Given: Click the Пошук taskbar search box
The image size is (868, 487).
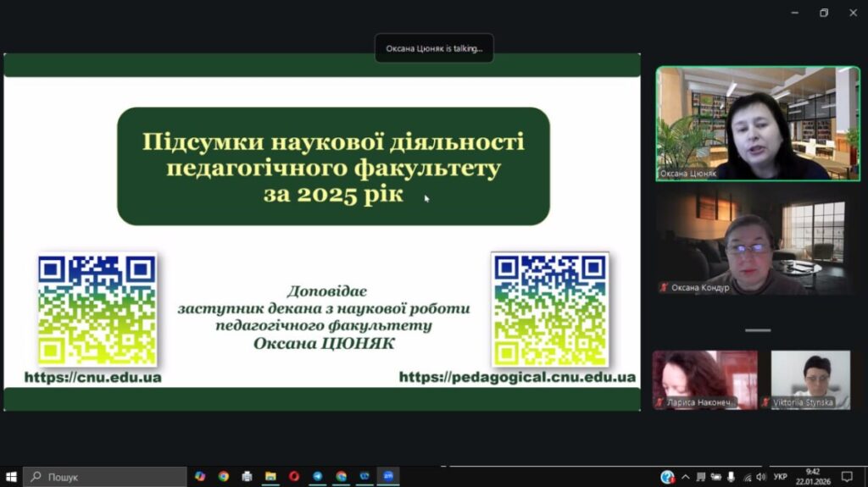Looking at the screenshot, I should click(106, 476).
